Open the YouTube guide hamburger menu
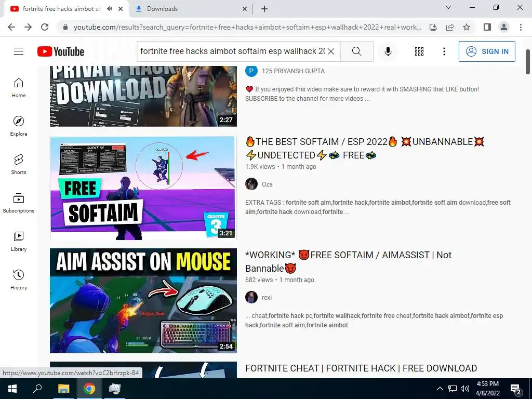The image size is (532, 399). coord(19,51)
